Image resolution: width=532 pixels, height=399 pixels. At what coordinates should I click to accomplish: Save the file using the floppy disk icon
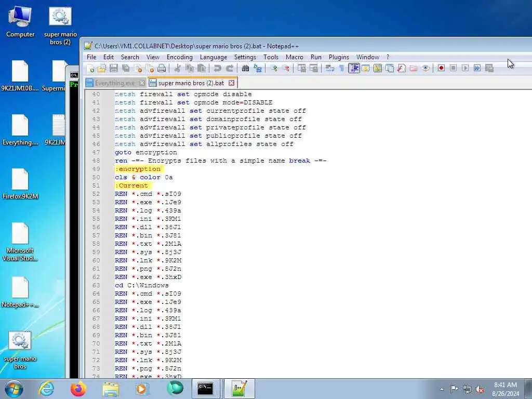114,68
